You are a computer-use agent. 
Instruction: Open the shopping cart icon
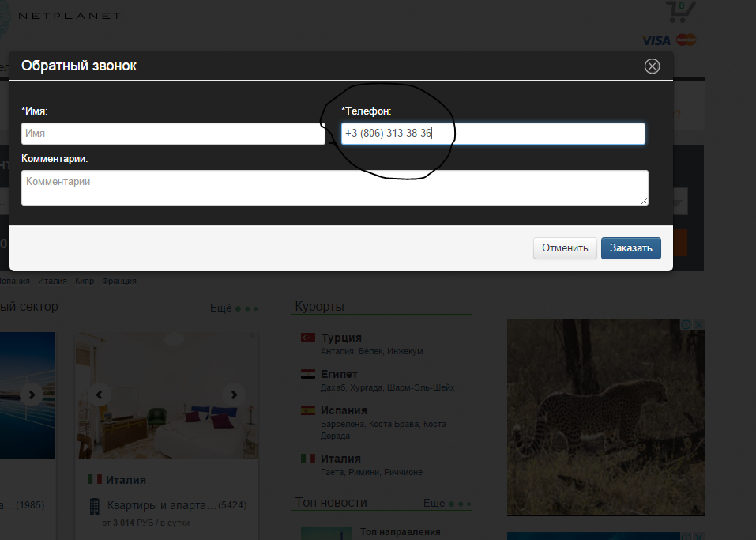679,13
